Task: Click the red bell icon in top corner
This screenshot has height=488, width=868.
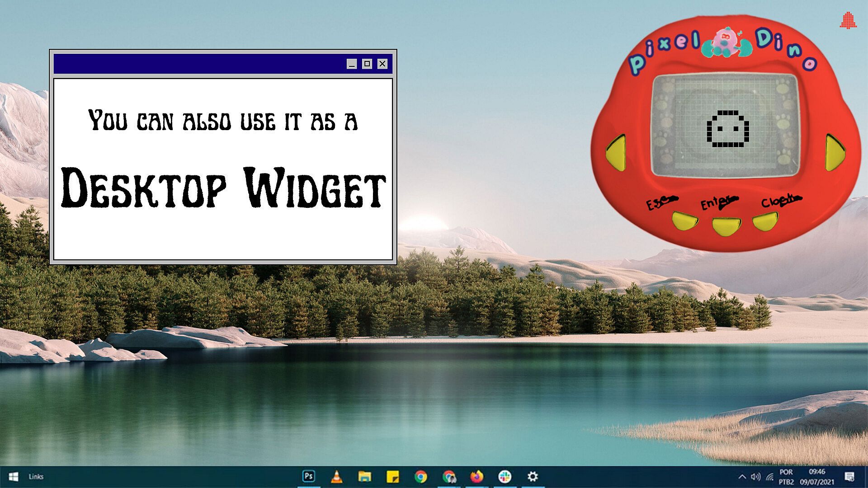Action: pos(848,21)
